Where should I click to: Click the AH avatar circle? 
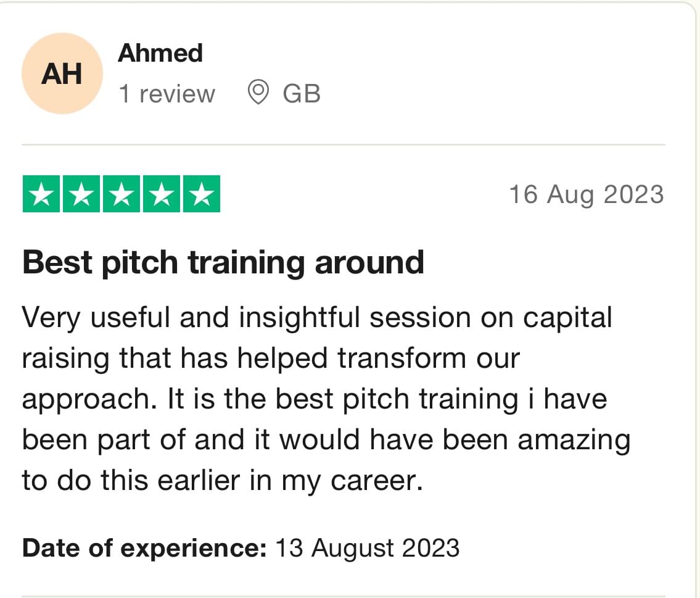click(x=62, y=73)
